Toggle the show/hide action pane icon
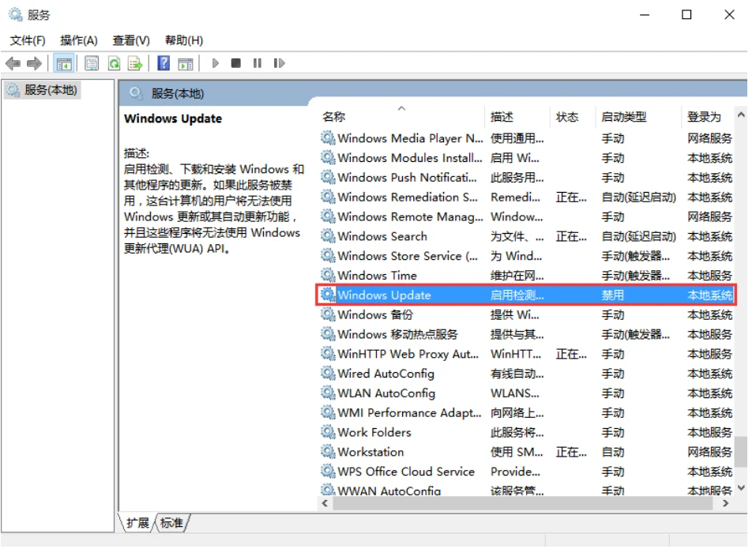This screenshot has height=549, width=756. pyautogui.click(x=186, y=64)
